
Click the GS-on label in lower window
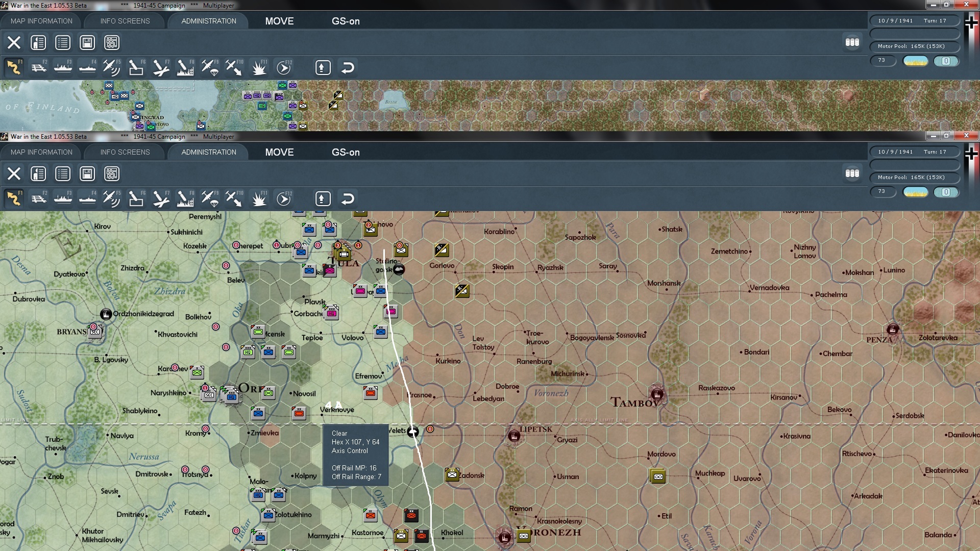[346, 152]
